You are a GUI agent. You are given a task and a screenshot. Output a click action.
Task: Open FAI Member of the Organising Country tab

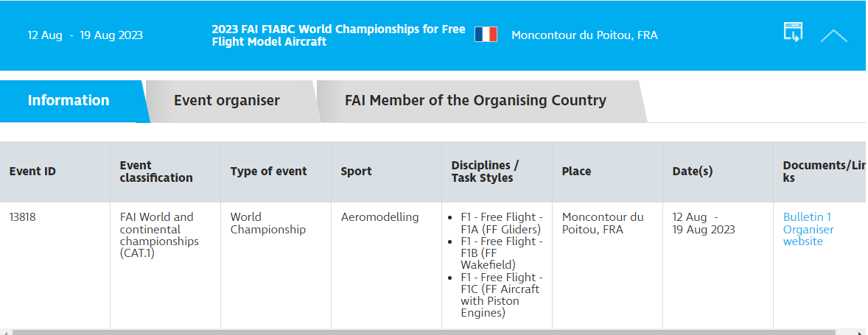[475, 101]
